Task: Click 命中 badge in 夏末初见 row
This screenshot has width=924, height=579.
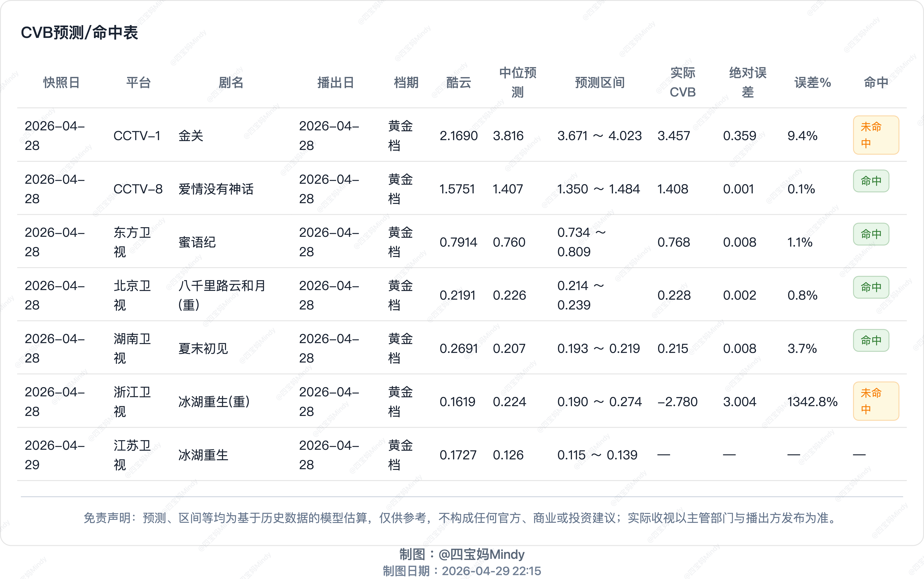Action: click(871, 341)
